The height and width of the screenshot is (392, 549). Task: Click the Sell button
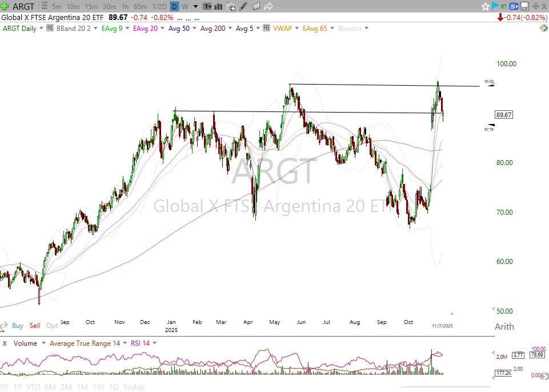pyautogui.click(x=35, y=326)
